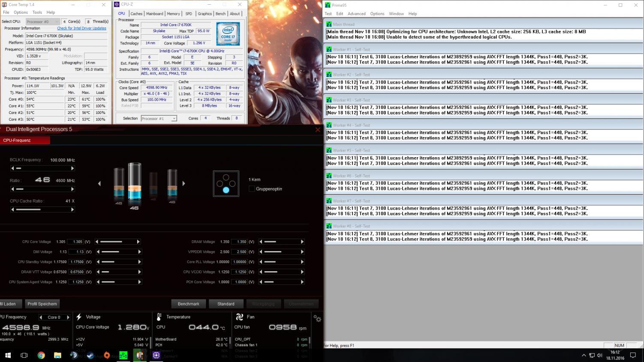
Task: Switch to previous core in the CPU Frequency panel
Action: point(41,317)
